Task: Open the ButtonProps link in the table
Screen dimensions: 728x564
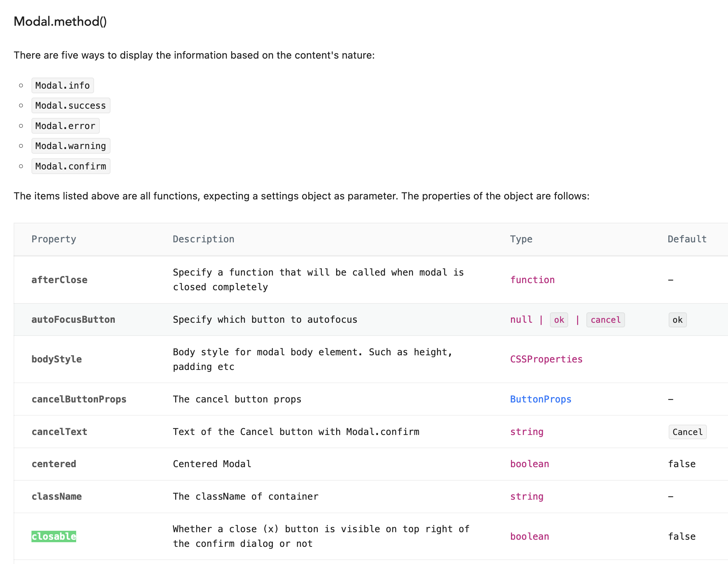Action: [x=540, y=399]
